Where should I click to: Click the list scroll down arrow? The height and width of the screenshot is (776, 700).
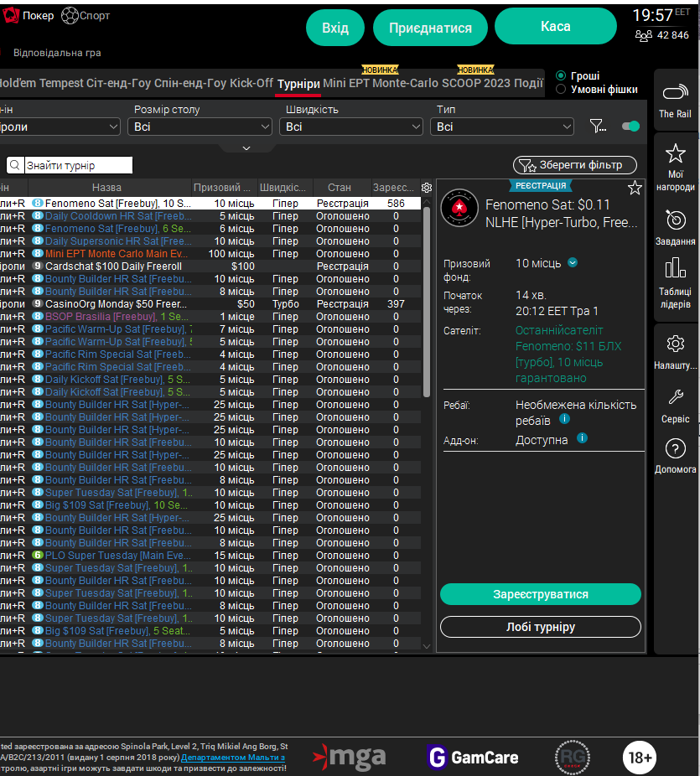(x=427, y=646)
